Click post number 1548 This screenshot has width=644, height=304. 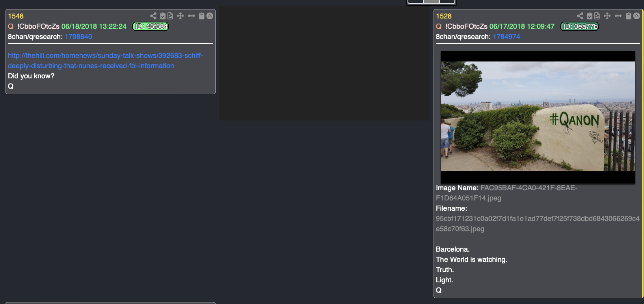pos(16,16)
